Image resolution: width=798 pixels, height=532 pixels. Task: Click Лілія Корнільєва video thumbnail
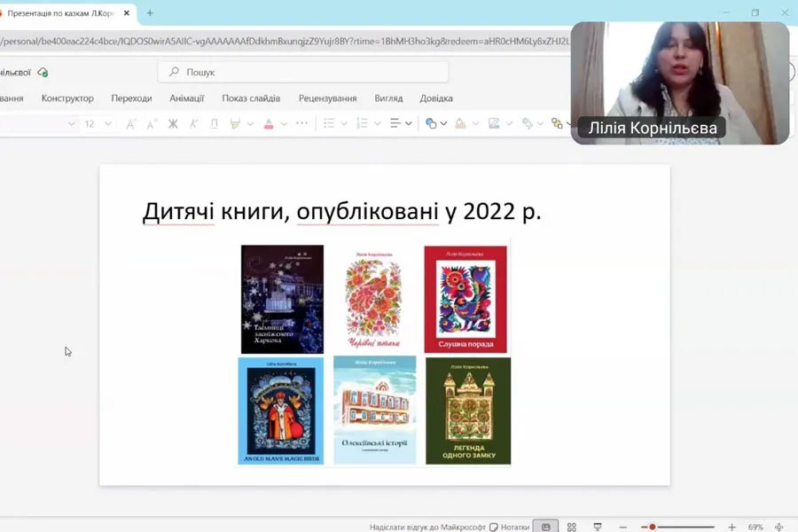click(x=680, y=83)
